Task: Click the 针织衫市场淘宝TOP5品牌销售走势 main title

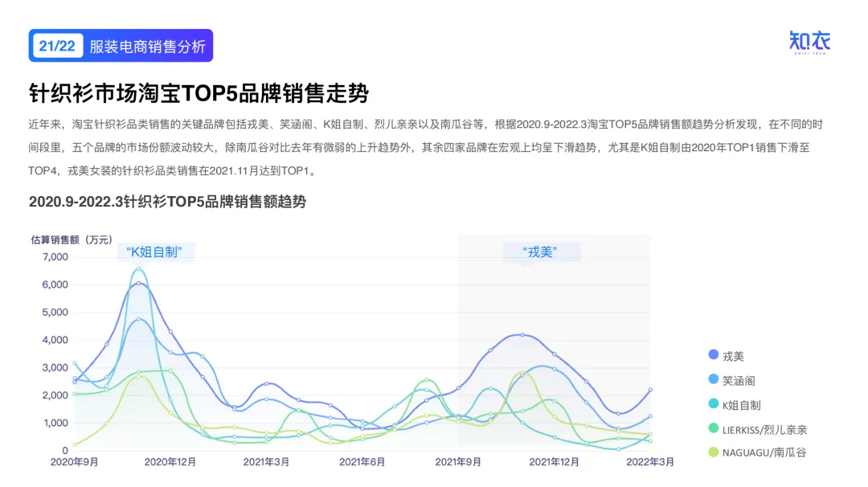Action: point(199,93)
